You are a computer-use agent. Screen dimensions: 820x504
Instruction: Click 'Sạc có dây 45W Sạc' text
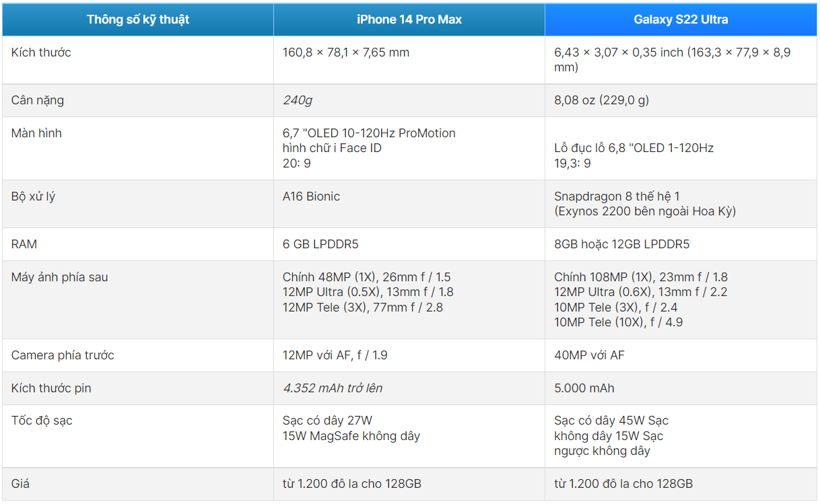coord(611,421)
